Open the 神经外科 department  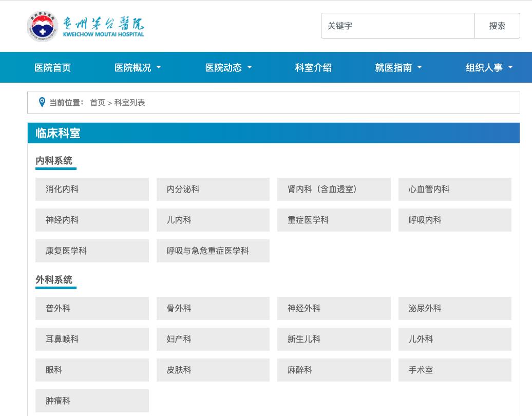(334, 308)
